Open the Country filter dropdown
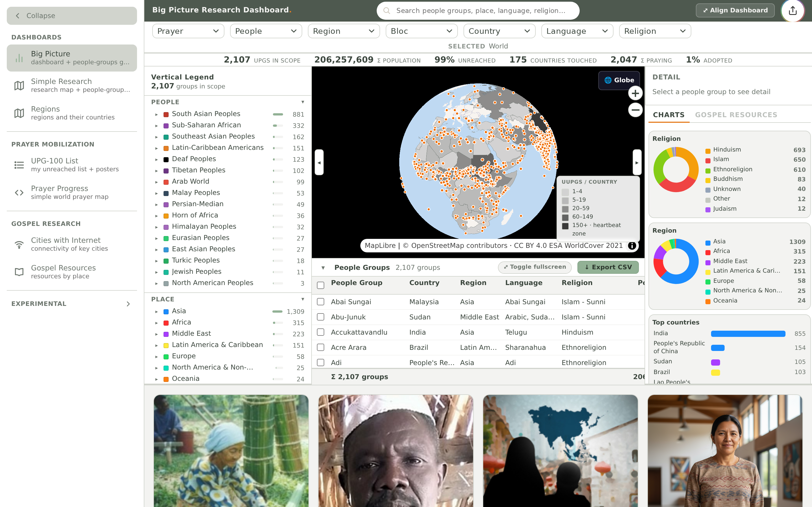This screenshot has height=507, width=812. tap(499, 31)
